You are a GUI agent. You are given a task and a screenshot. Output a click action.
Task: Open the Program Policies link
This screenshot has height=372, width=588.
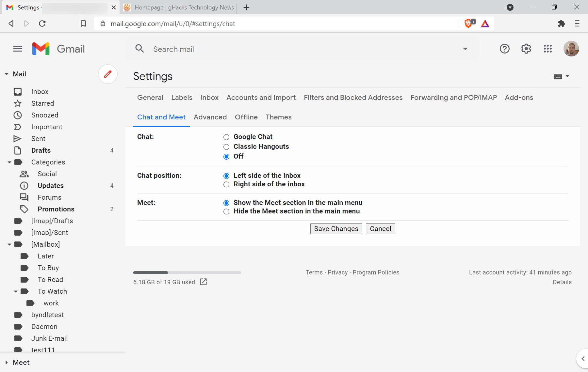[376, 272]
